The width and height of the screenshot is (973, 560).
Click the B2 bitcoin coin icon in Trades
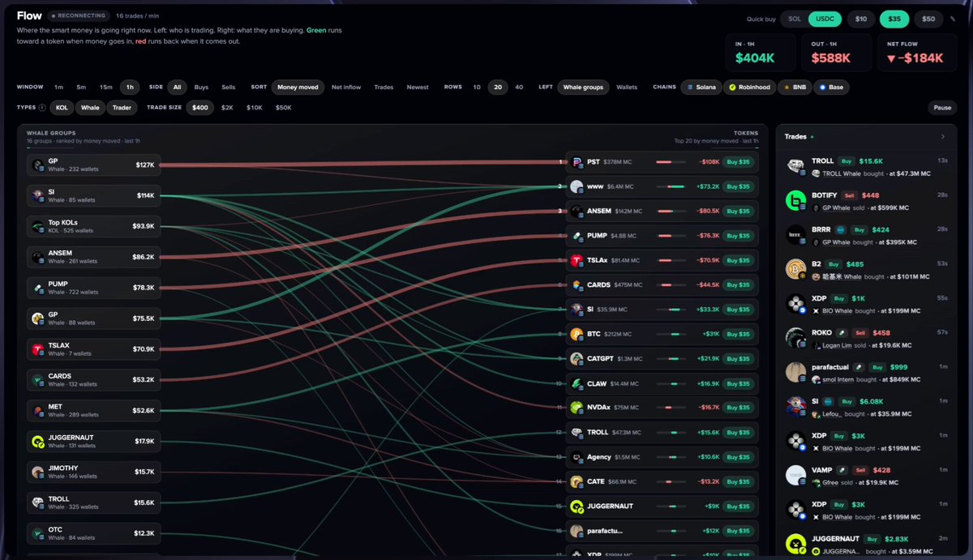[x=796, y=269]
